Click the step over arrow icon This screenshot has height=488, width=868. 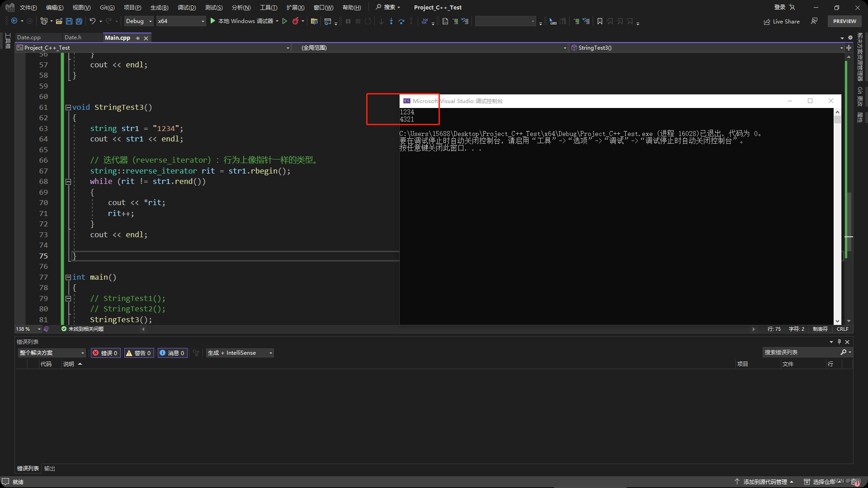click(x=401, y=21)
